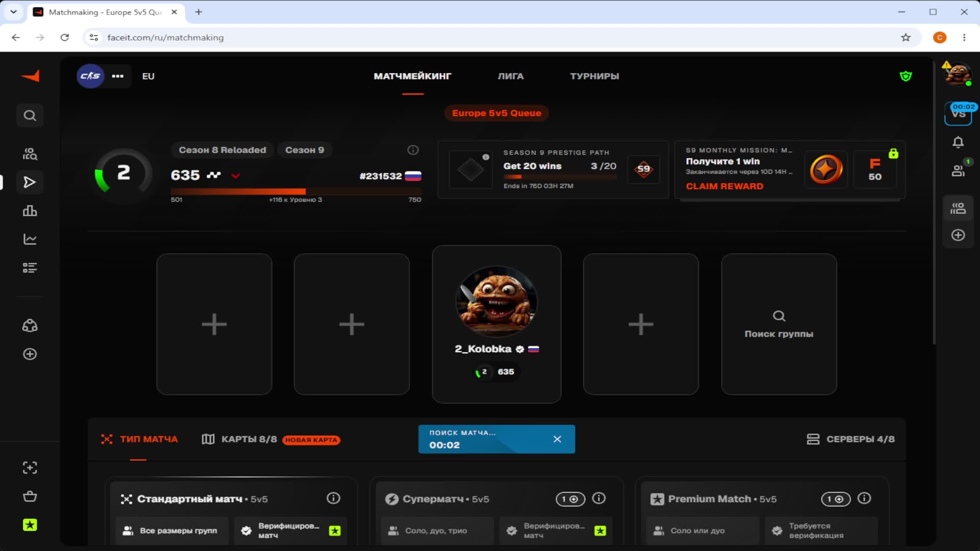The width and height of the screenshot is (980, 551).
Task: Click the ranking #231532 text
Action: tap(381, 176)
